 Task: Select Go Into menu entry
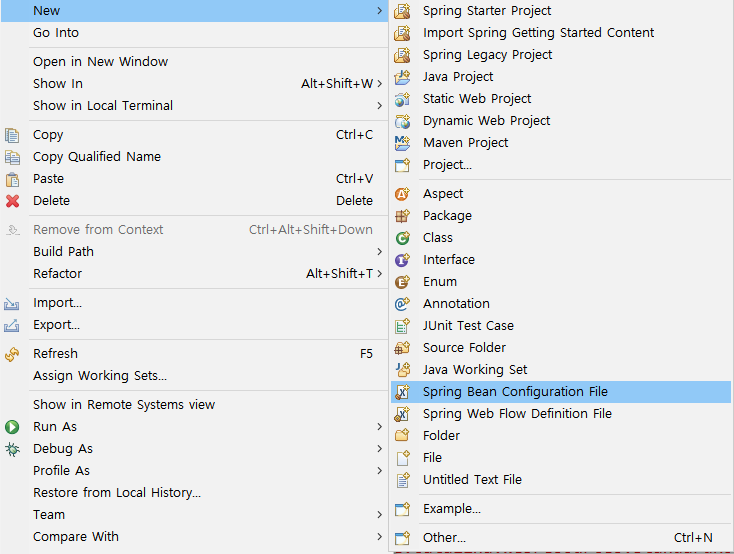194,33
